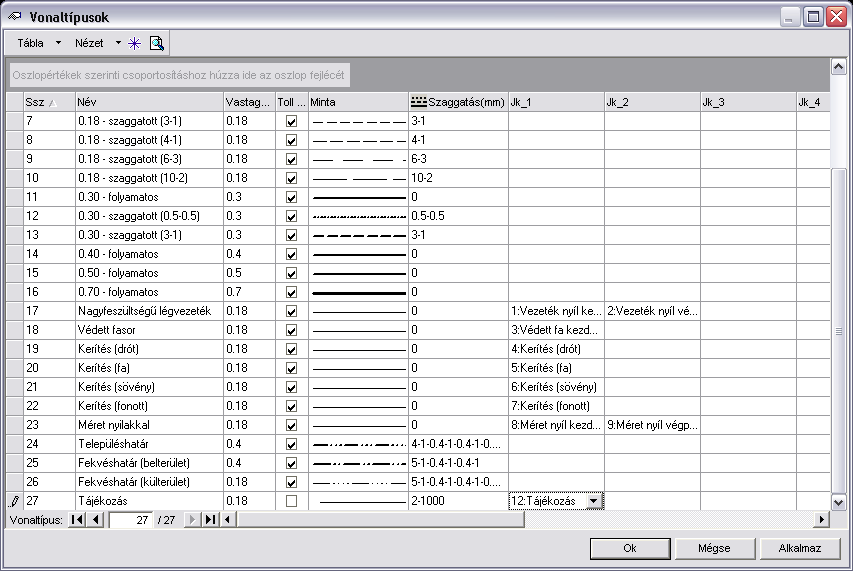This screenshot has width=853, height=571.
Task: Jump to last record navigator button
Action: point(210,520)
